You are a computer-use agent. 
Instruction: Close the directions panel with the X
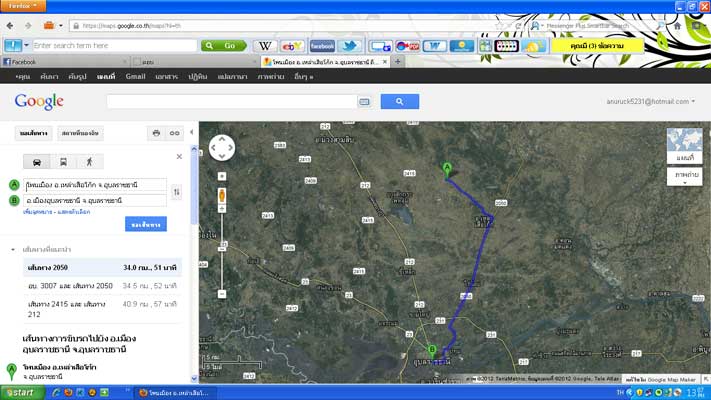(x=180, y=156)
